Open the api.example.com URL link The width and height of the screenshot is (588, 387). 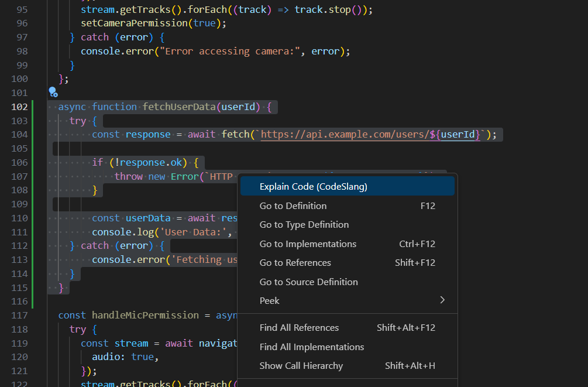370,135
